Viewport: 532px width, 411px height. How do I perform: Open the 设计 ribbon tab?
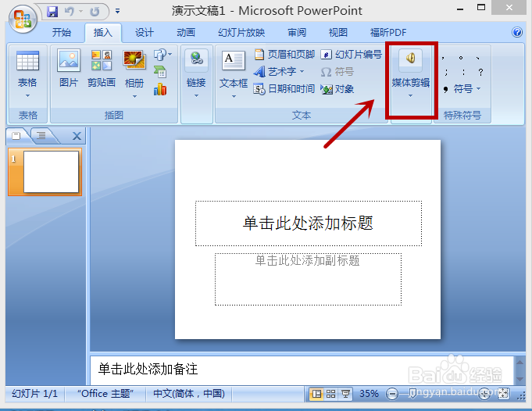pos(145,33)
